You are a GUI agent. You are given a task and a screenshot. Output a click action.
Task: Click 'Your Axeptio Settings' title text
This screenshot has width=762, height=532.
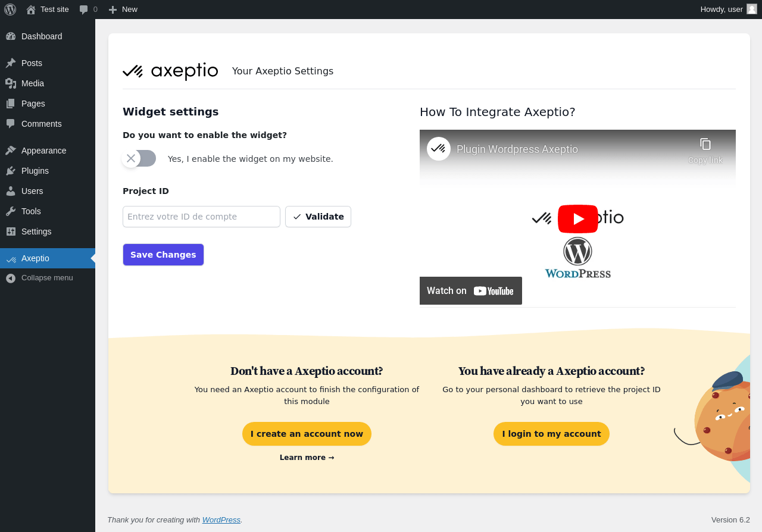[283, 71]
